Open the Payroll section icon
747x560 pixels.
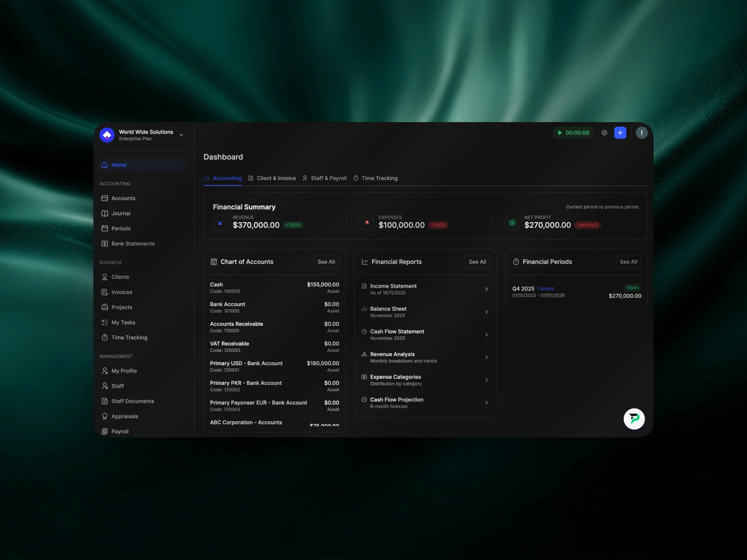click(x=104, y=431)
